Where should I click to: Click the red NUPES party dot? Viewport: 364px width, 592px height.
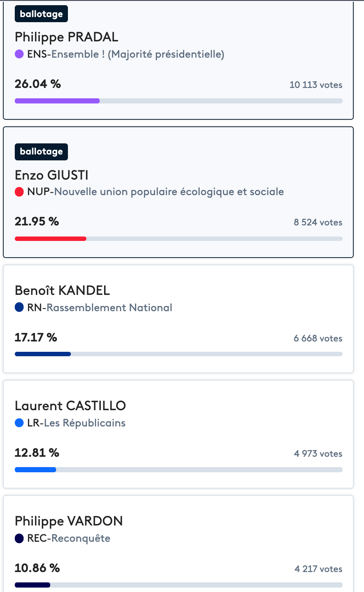pyautogui.click(x=19, y=192)
